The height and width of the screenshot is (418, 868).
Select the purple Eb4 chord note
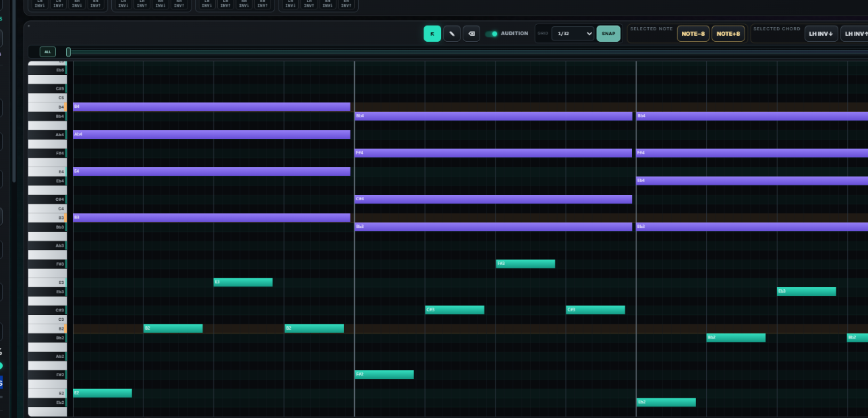[x=752, y=181]
